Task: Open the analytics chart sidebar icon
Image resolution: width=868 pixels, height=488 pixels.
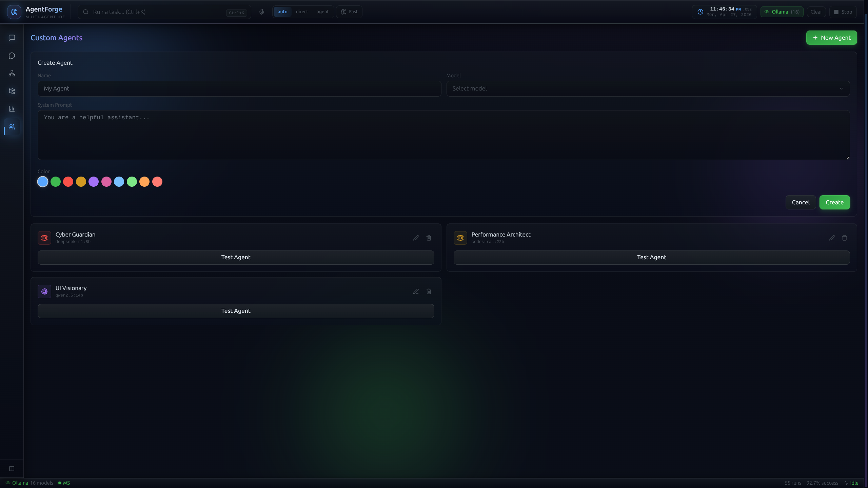Action: tap(12, 109)
